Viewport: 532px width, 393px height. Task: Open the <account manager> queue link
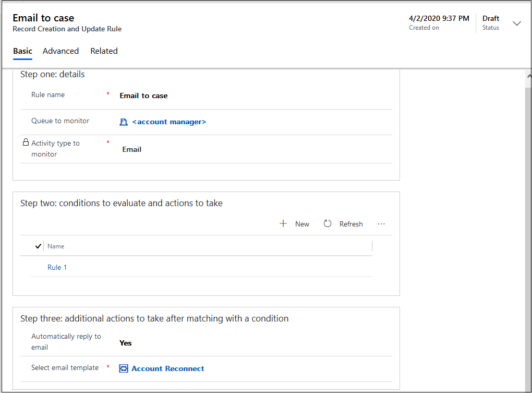pos(169,122)
